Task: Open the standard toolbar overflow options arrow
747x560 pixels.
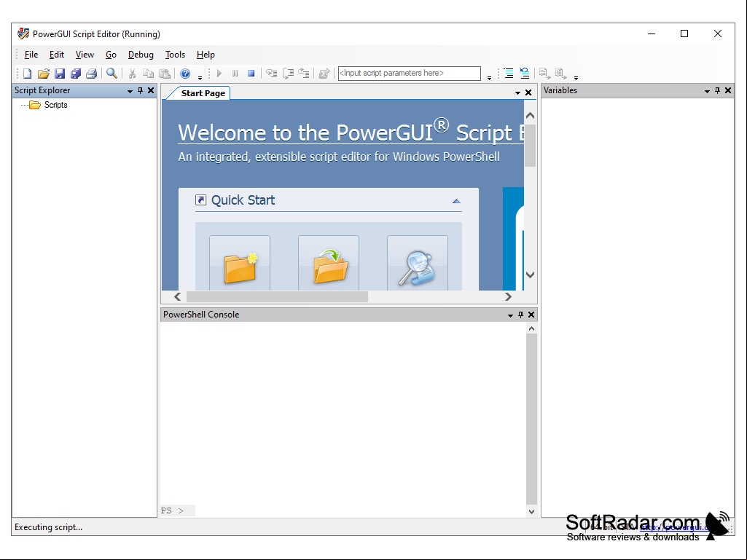Action: (x=200, y=78)
